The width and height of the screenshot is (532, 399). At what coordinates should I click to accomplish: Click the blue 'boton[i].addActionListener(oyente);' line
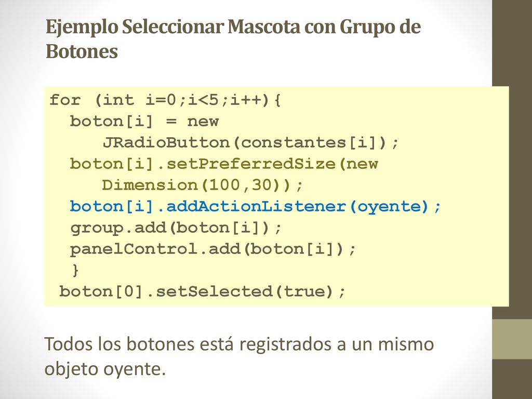point(256,207)
